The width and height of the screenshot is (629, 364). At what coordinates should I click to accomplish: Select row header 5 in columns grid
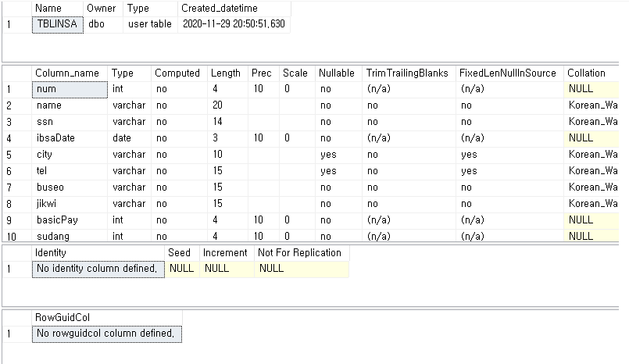coord(17,155)
